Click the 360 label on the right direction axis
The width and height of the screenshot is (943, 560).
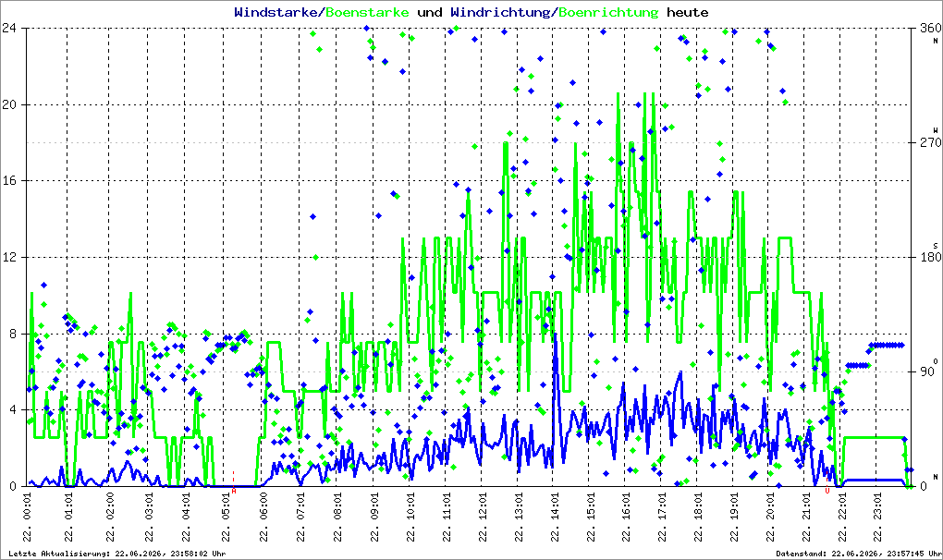pos(930,28)
